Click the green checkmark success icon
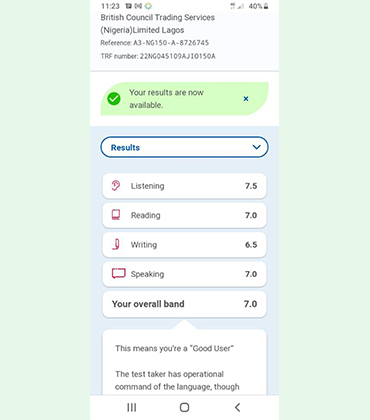The height and width of the screenshot is (420, 370). pyautogui.click(x=114, y=99)
